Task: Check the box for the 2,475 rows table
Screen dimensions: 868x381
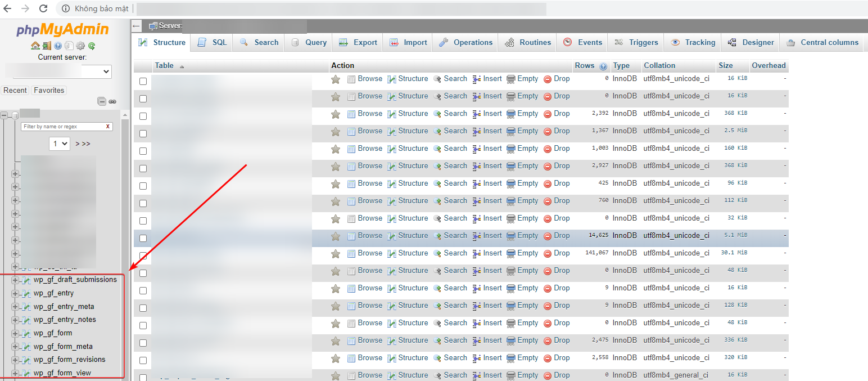Action: click(x=143, y=343)
